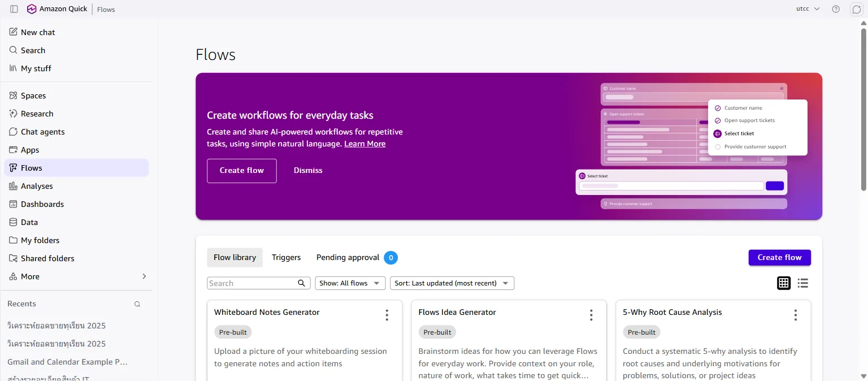Click Pre-built tag on Flows Idea Generator
Image resolution: width=868 pixels, height=381 pixels.
437,332
